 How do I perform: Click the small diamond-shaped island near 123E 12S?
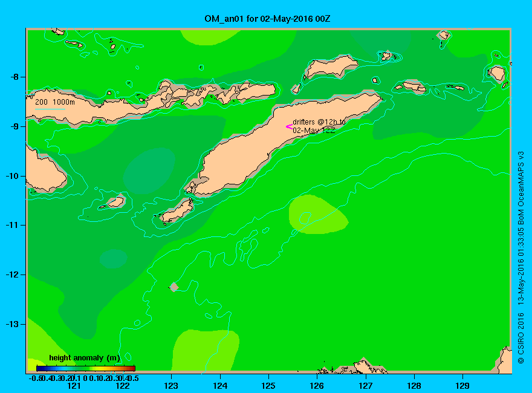pyautogui.click(x=174, y=287)
